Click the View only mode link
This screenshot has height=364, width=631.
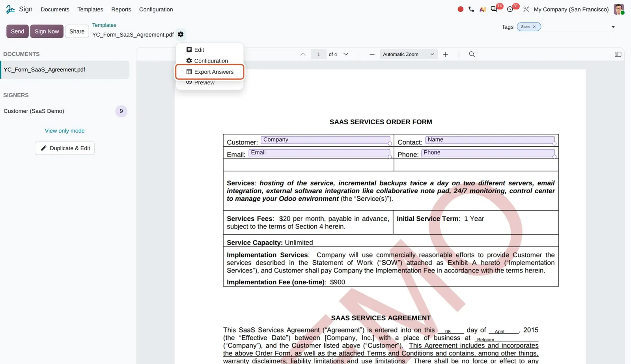(65, 131)
